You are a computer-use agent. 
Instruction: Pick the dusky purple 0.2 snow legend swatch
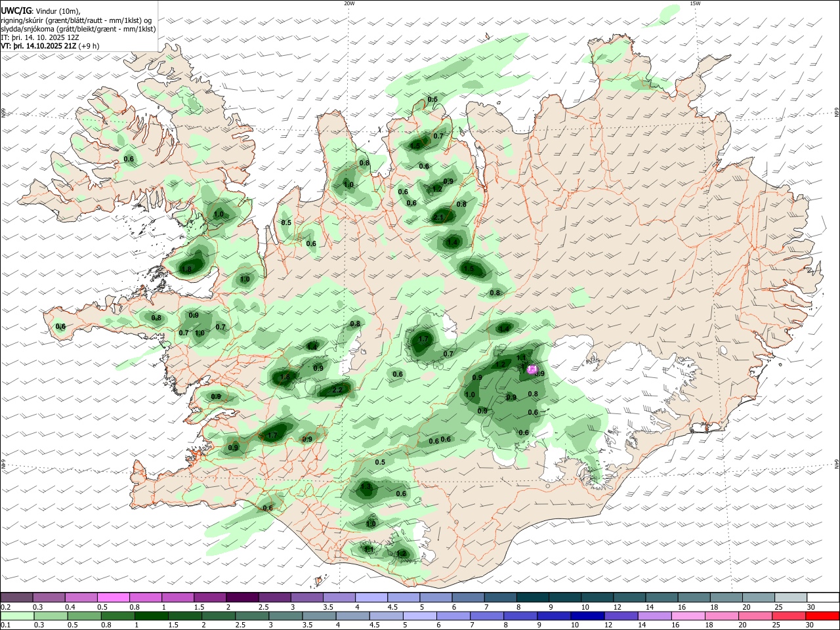[16, 597]
